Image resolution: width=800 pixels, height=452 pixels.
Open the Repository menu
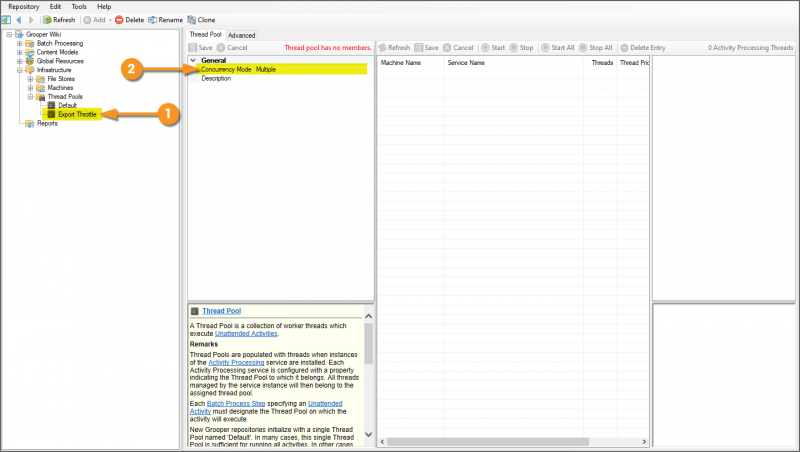pyautogui.click(x=23, y=7)
